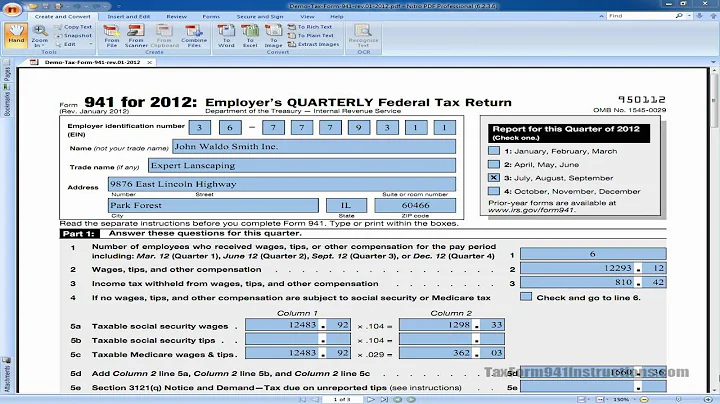Check quarter 4: October, November, December

[x=494, y=191]
